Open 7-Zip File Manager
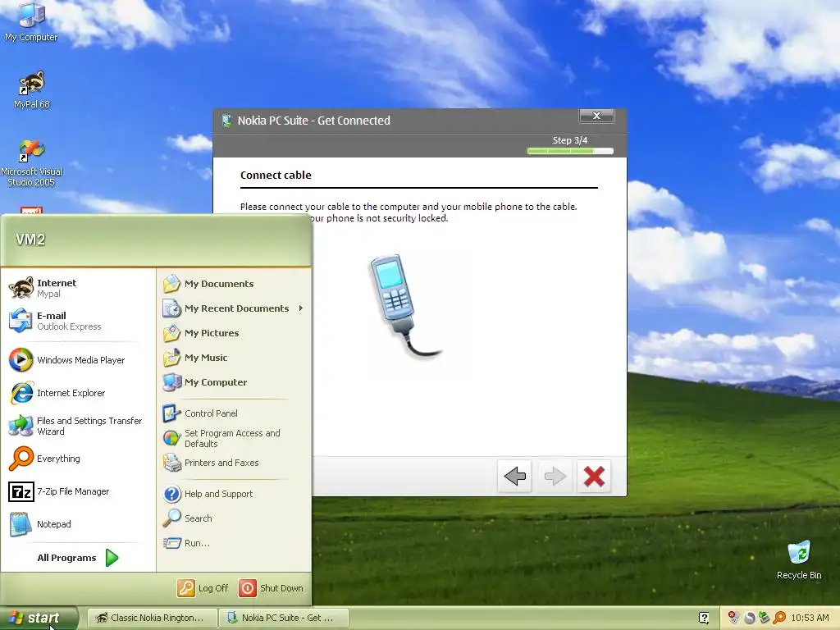The width and height of the screenshot is (840, 630). coord(78,491)
